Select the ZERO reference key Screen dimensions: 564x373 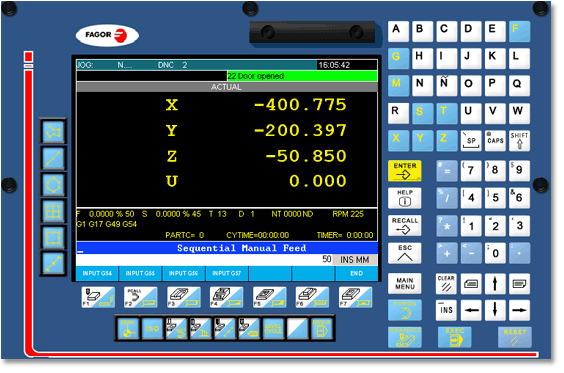128,328
